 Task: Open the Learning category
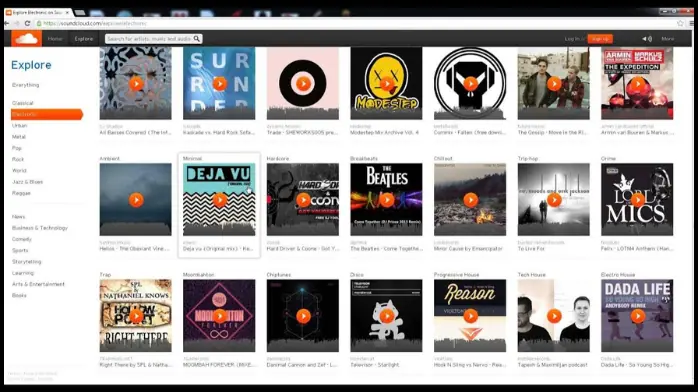pos(23,273)
